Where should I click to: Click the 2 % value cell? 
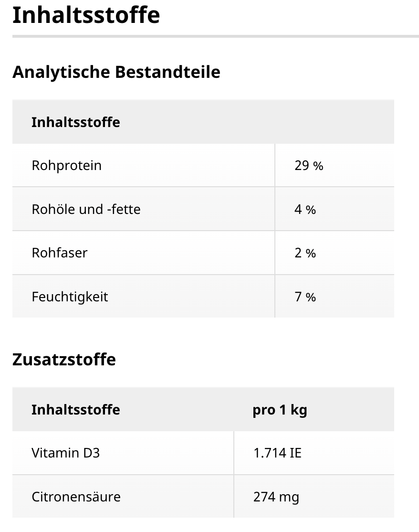click(305, 253)
